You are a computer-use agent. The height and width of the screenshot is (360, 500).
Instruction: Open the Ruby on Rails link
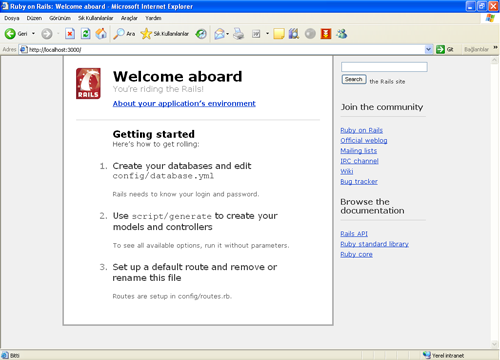(x=361, y=130)
